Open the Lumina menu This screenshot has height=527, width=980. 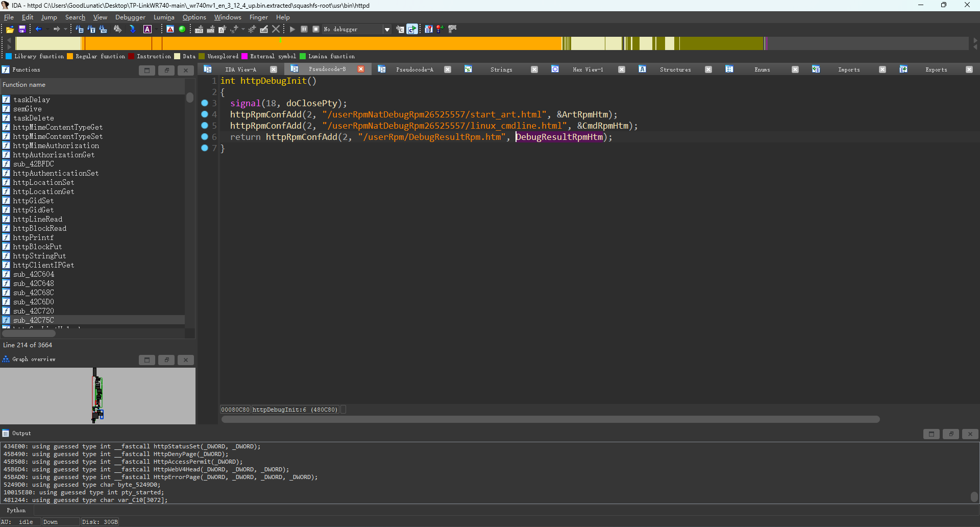point(164,17)
